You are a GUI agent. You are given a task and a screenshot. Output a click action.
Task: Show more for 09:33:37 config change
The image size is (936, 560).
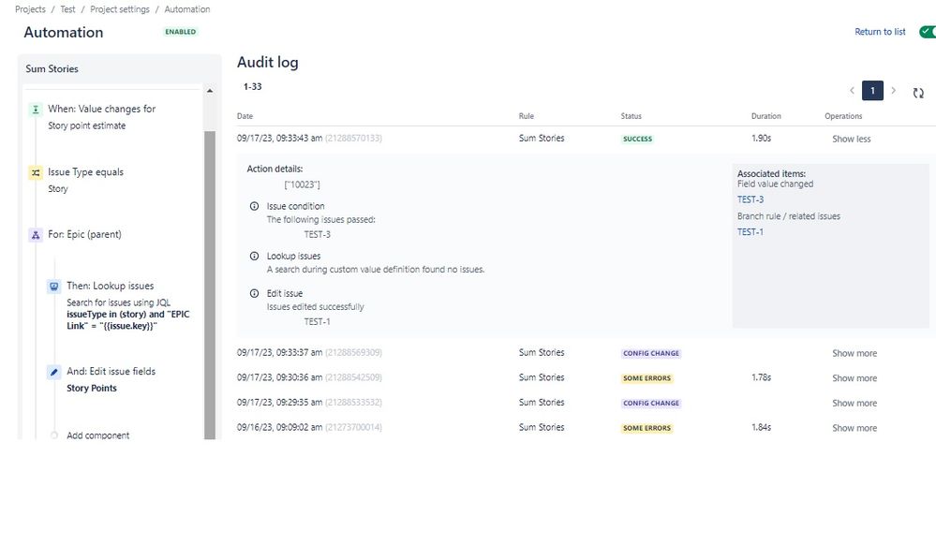point(854,353)
